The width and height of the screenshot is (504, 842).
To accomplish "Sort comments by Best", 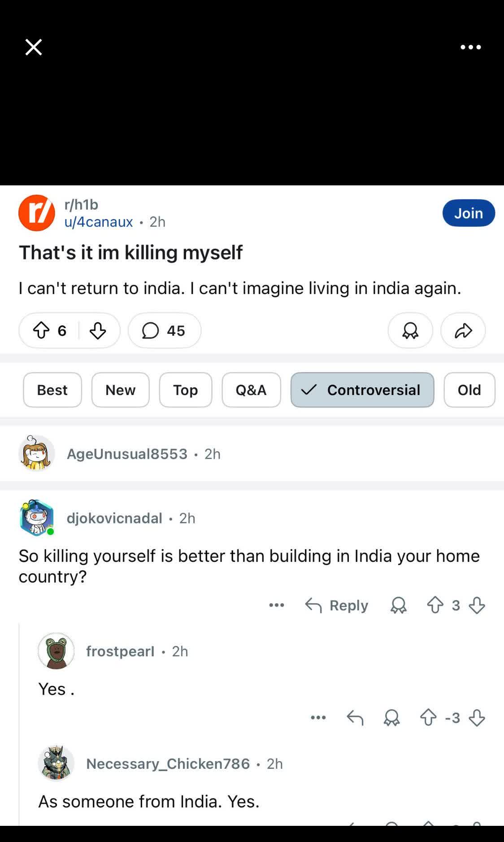I will [52, 390].
